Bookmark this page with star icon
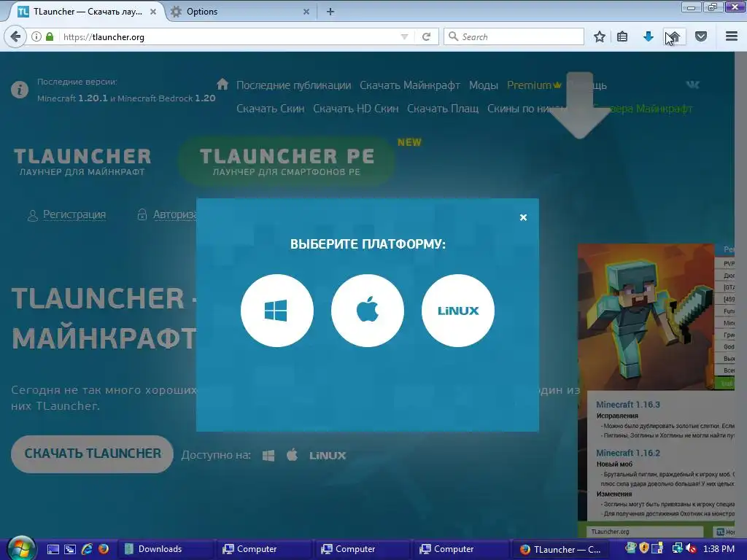This screenshot has width=747, height=560. (x=600, y=36)
